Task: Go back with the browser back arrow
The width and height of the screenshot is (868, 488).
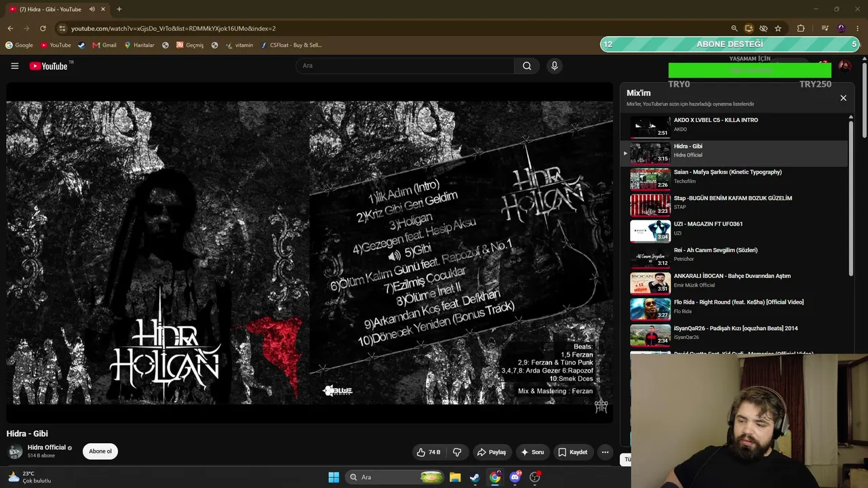Action: click(x=10, y=28)
